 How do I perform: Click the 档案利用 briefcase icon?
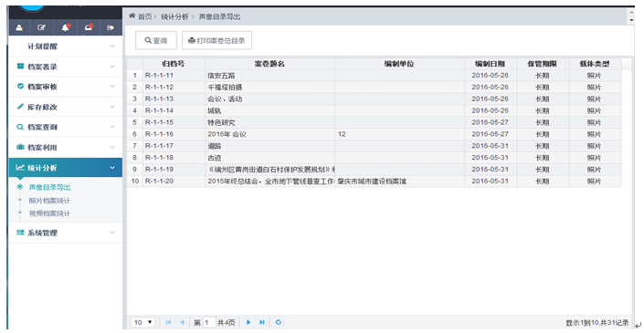(x=20, y=147)
